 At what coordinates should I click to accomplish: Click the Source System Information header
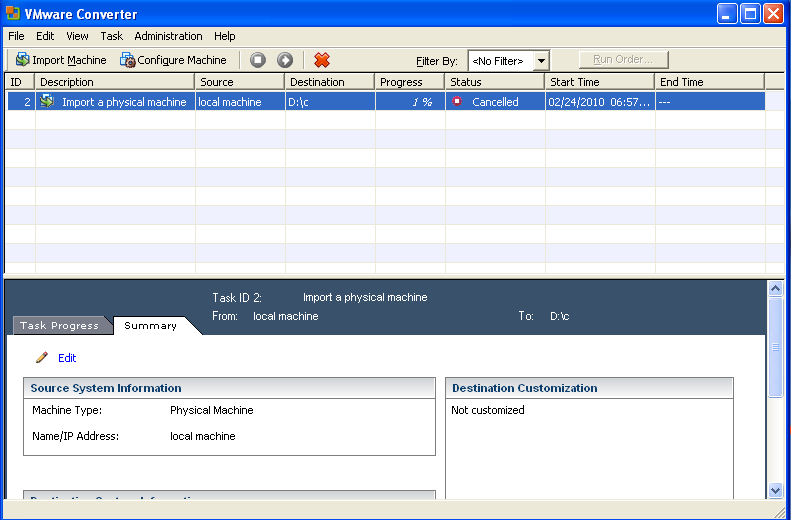(x=230, y=388)
